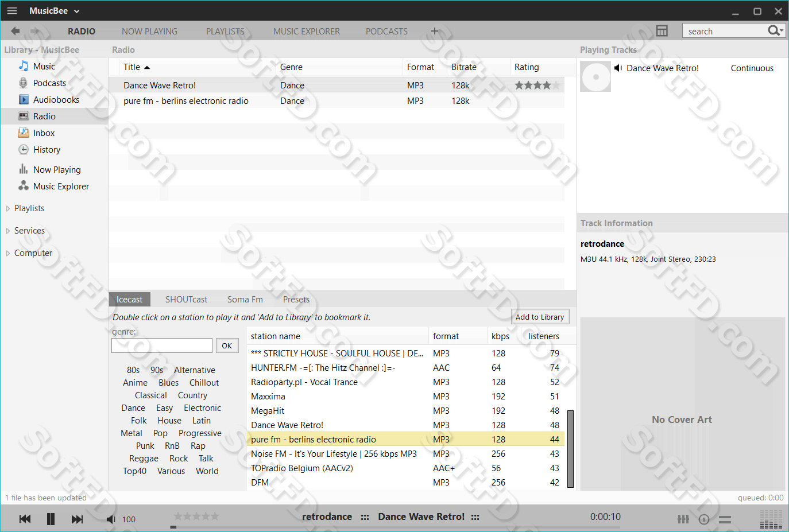Open Music Explorer in the sidebar

pyautogui.click(x=61, y=187)
